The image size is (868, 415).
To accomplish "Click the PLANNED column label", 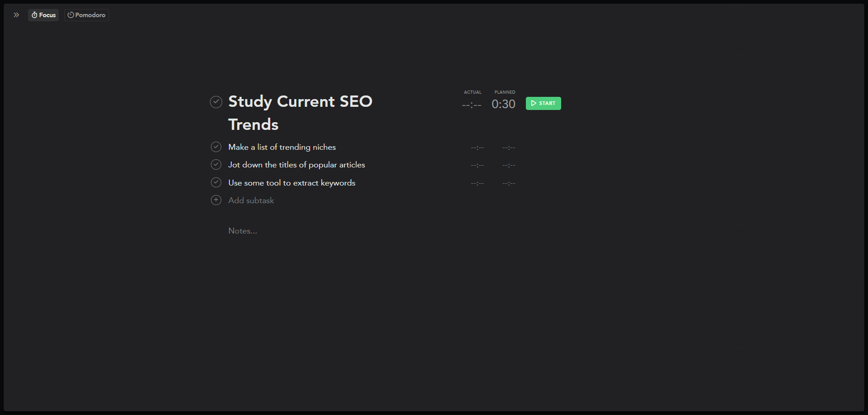I will coord(505,92).
